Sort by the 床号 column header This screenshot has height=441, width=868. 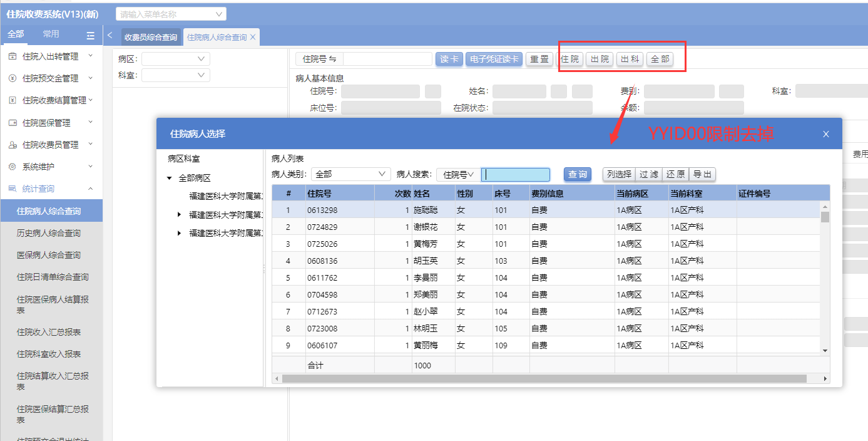pyautogui.click(x=511, y=194)
